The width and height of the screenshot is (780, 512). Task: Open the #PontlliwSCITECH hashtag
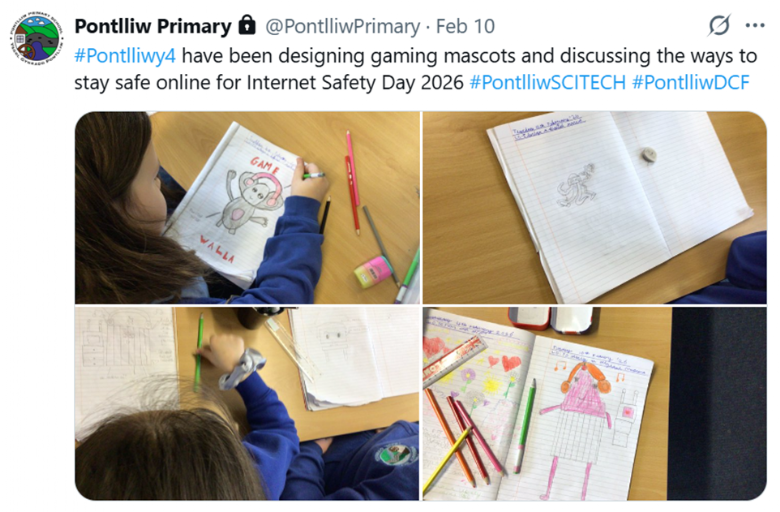[547, 82]
